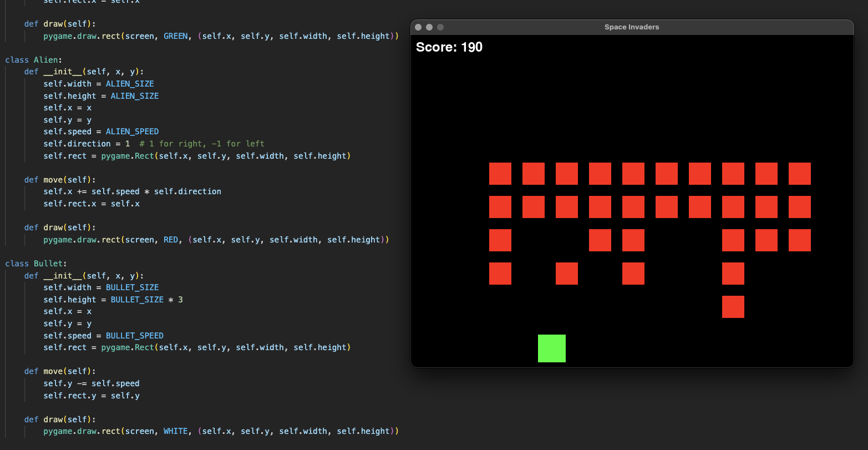This screenshot has height=450, width=868.
Task: Click the lone red alien in the lowest row
Action: tap(733, 307)
